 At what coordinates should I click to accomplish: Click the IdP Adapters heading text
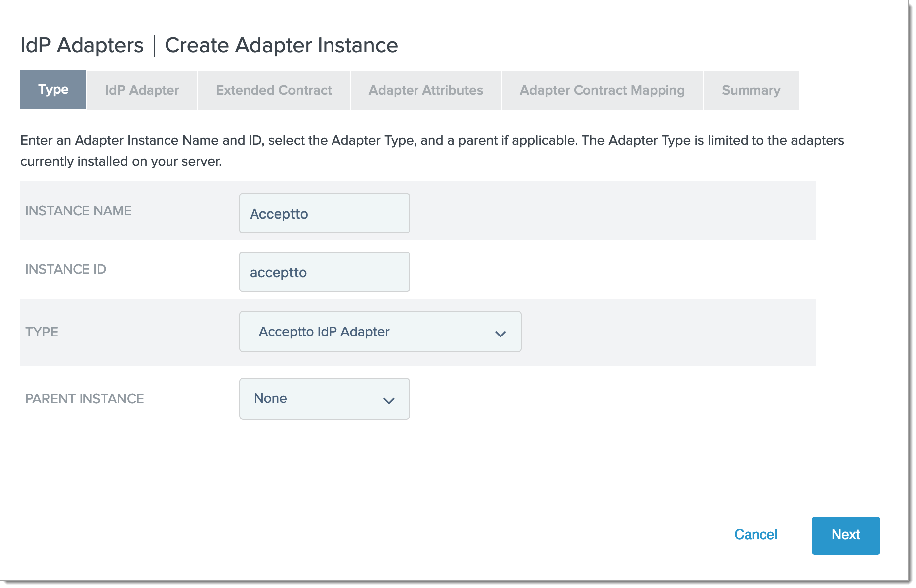82,45
